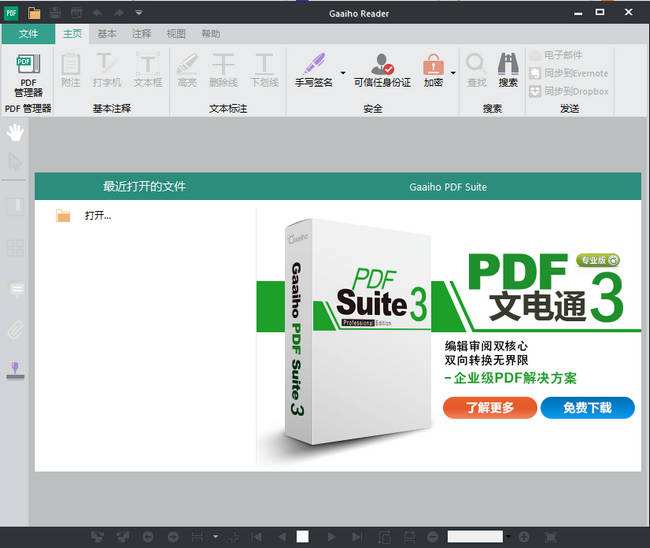Go to last page button
The height and width of the screenshot is (548, 650).
coord(357,537)
